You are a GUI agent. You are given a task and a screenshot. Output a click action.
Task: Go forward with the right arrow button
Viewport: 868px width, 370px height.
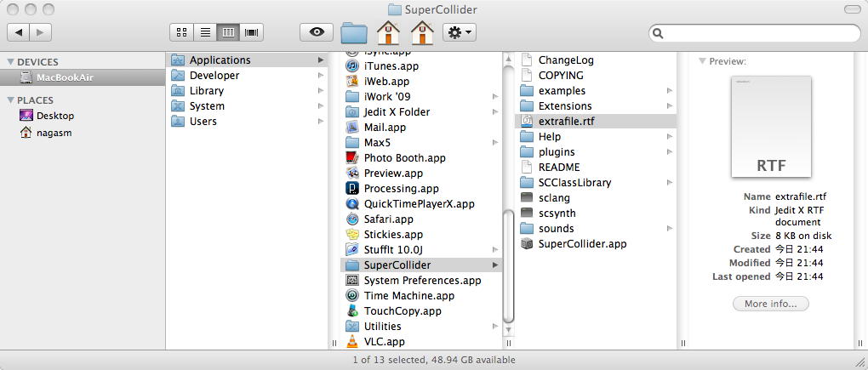click(x=40, y=32)
